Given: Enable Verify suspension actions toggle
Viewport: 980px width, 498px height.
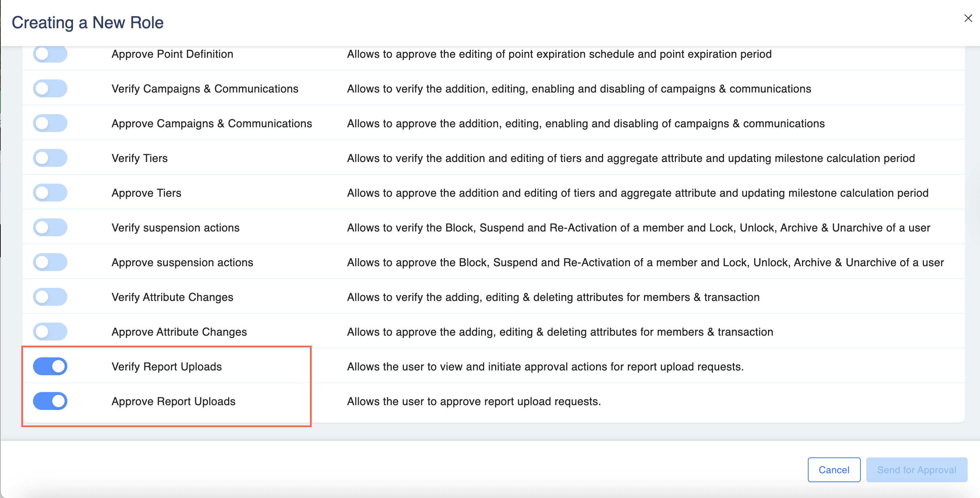Looking at the screenshot, I should coord(50,227).
